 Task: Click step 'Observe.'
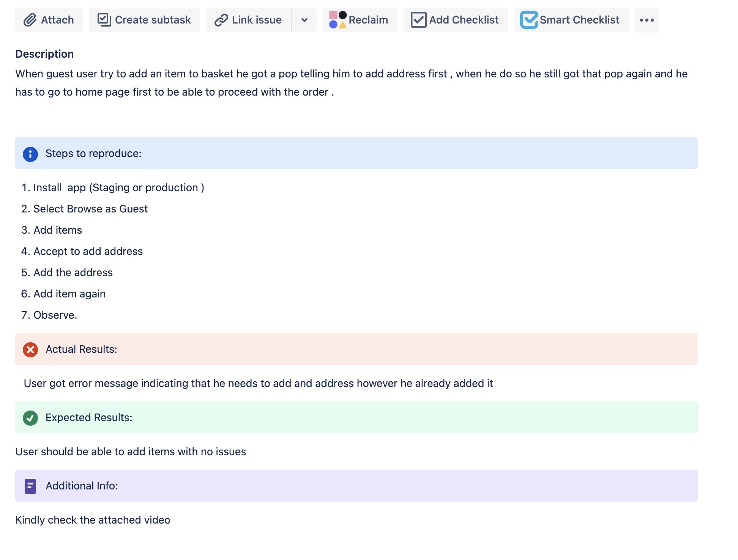[x=55, y=315]
